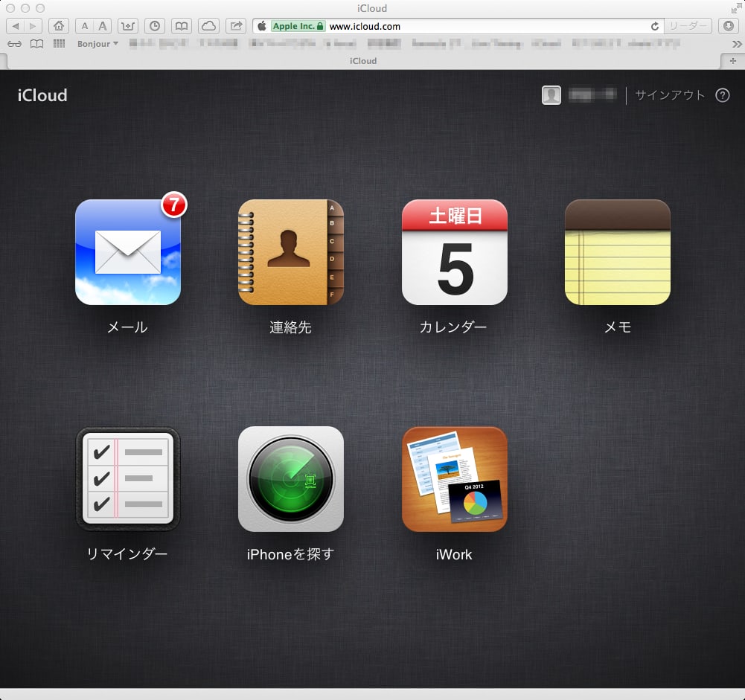Click the user account avatar icon
745x700 pixels.
pyautogui.click(x=551, y=95)
